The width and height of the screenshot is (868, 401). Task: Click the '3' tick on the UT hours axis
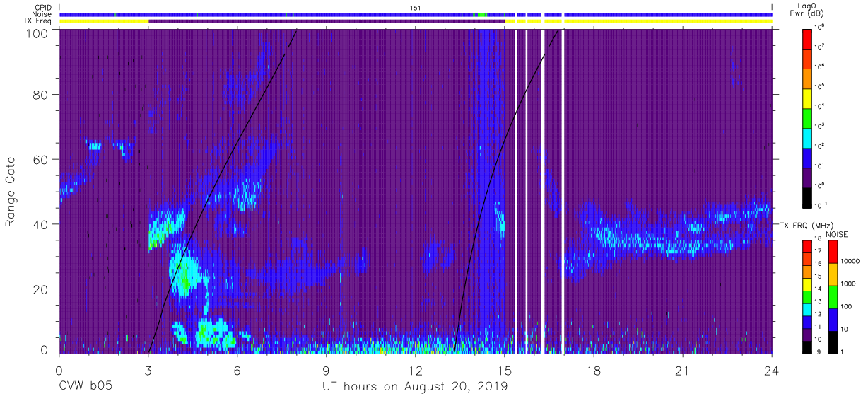tap(148, 371)
